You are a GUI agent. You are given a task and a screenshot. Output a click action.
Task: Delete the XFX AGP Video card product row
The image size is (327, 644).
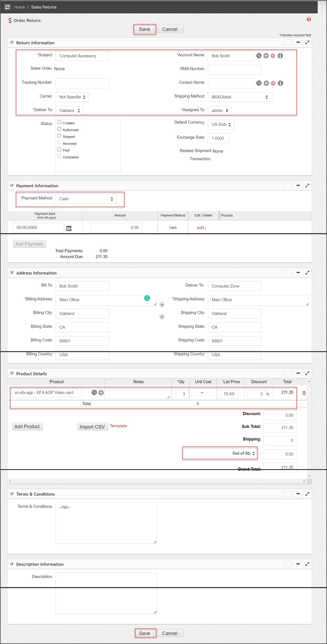pyautogui.click(x=304, y=393)
